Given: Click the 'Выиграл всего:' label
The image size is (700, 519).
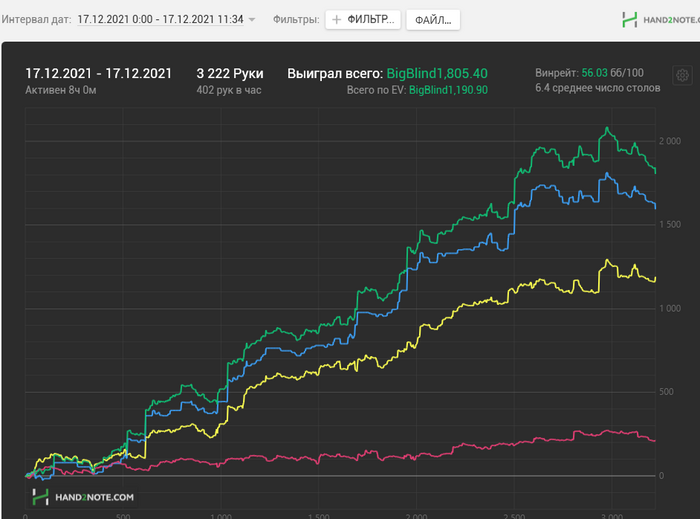Looking at the screenshot, I should pyautogui.click(x=335, y=73).
